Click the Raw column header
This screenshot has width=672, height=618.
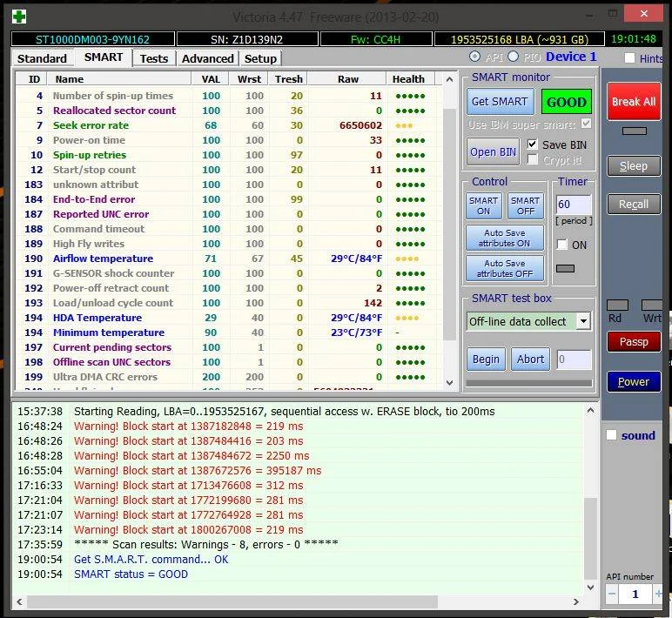347,79
